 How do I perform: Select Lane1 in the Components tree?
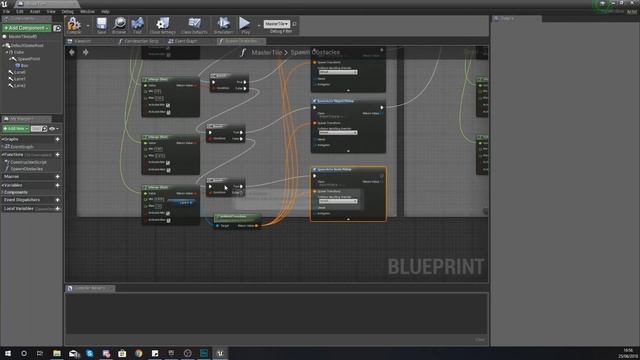(x=20, y=79)
